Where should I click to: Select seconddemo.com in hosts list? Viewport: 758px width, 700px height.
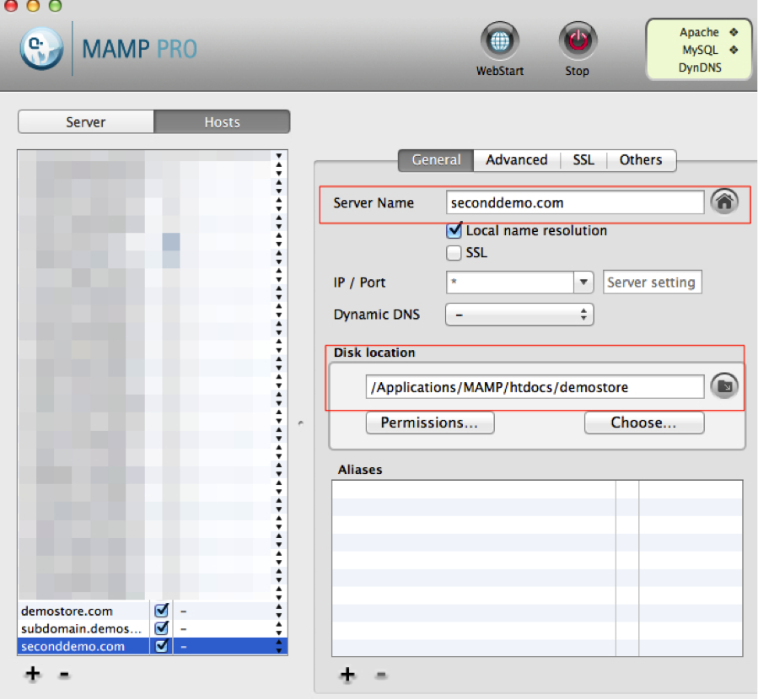[x=73, y=646]
